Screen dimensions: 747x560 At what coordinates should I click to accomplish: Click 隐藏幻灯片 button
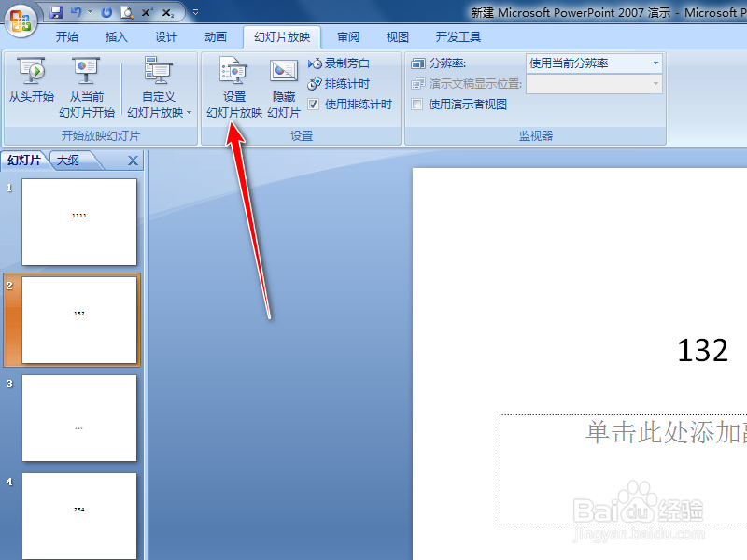click(x=284, y=88)
